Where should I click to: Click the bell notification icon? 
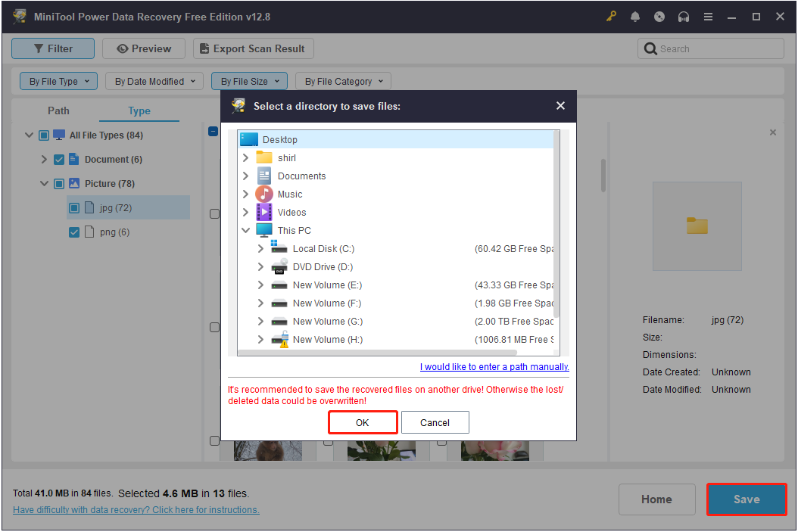click(x=635, y=17)
